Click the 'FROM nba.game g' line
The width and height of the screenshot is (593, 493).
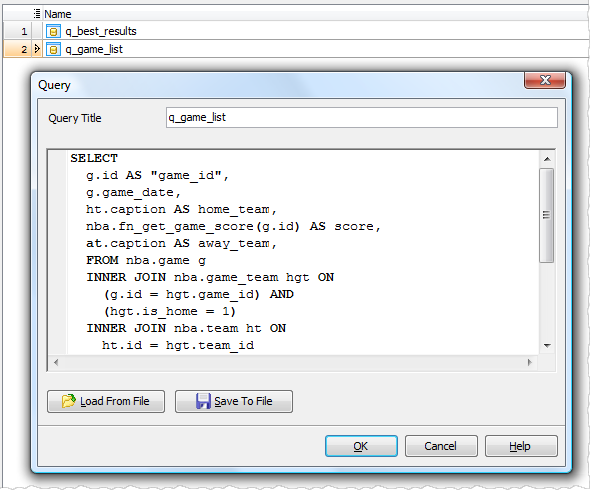146,260
